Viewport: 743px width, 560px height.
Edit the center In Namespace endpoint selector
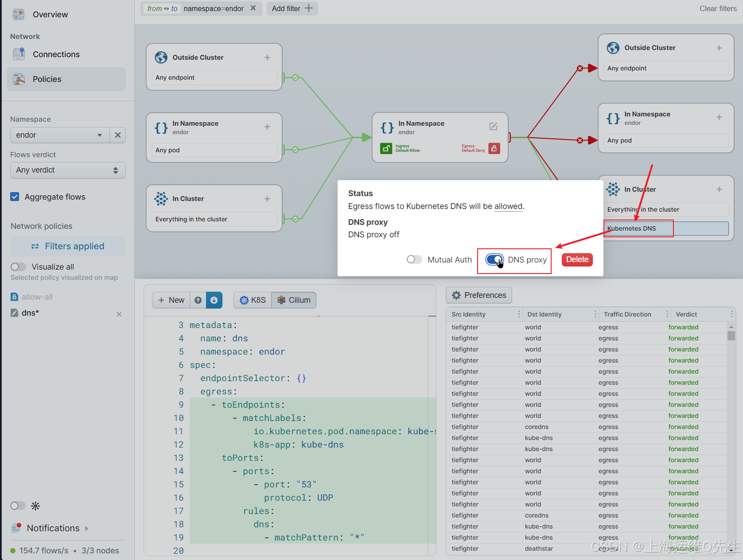click(493, 127)
